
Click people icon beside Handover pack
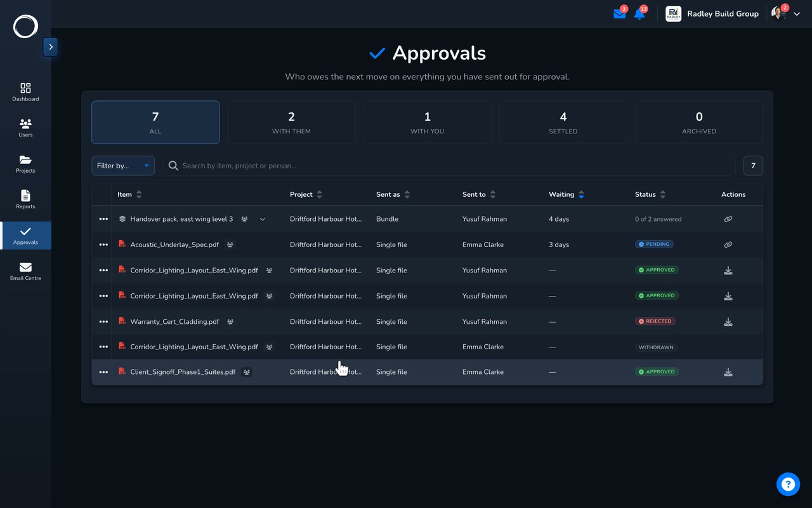point(244,219)
